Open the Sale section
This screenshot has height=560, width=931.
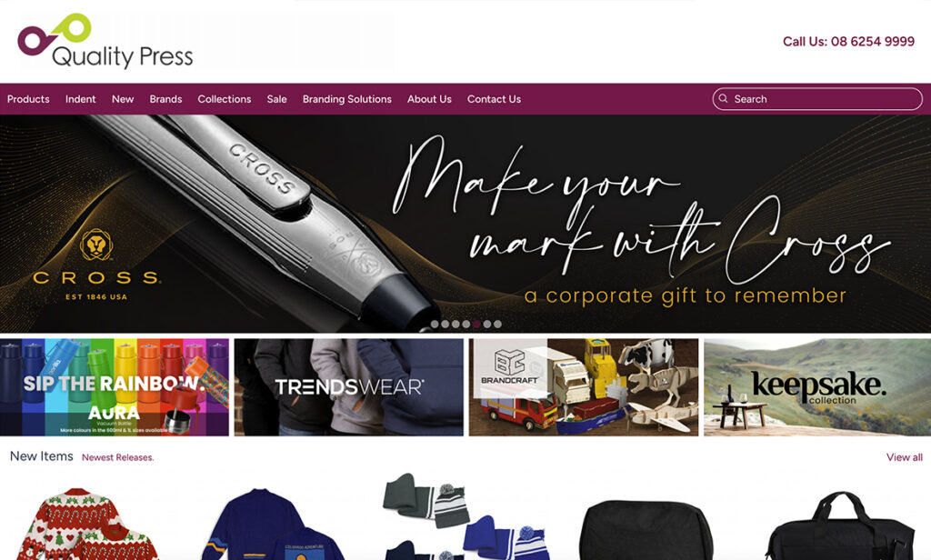[x=276, y=99]
